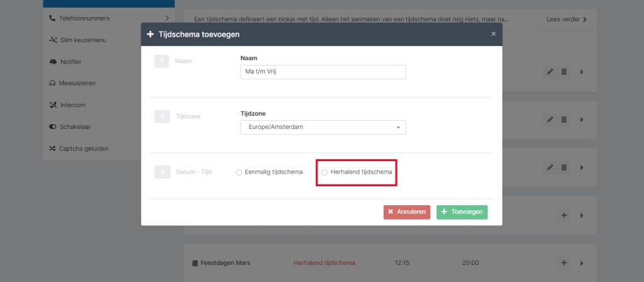
Task: Expand the Feestdagen Mars row arrow
Action: 582,263
